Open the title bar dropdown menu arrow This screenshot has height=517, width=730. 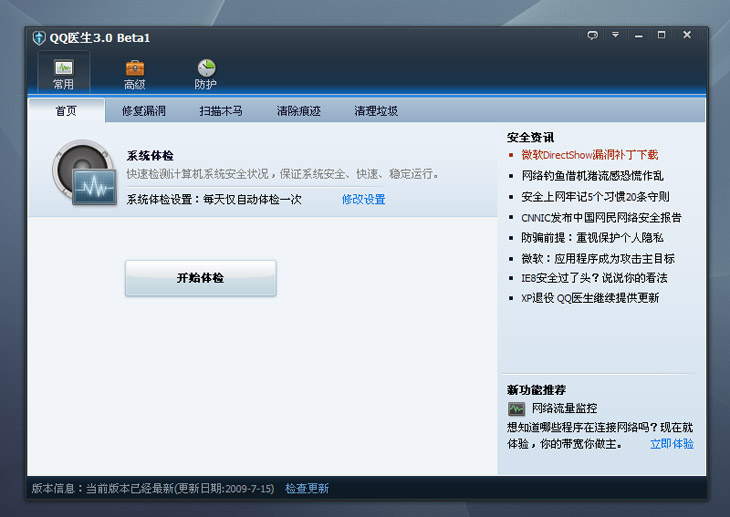(615, 35)
